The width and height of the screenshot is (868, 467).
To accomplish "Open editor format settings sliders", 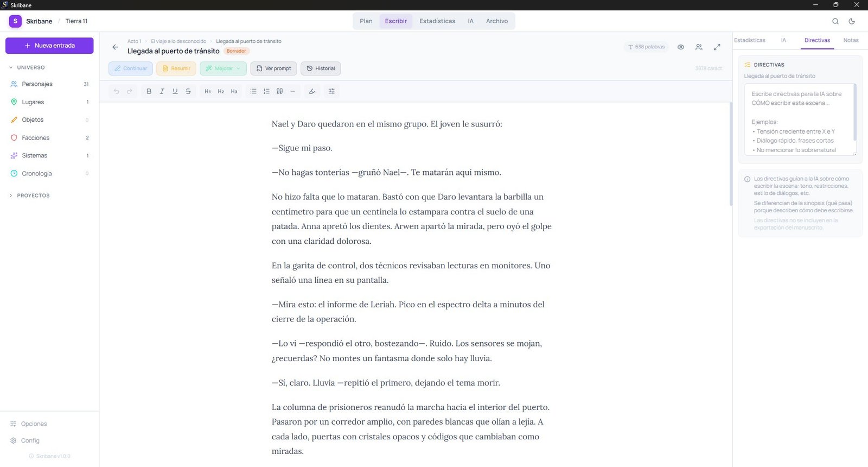I will coord(331,91).
